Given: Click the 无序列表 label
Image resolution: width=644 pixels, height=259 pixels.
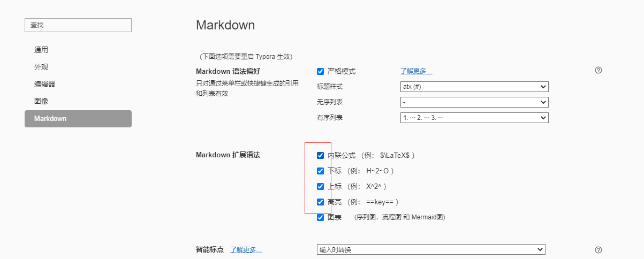Looking at the screenshot, I should click(330, 102).
